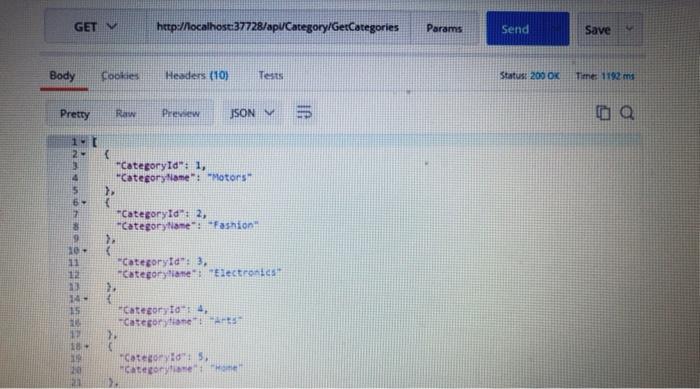The height and width of the screenshot is (389, 700).
Task: Click the Time 1192 ms text
Action: coord(605,76)
